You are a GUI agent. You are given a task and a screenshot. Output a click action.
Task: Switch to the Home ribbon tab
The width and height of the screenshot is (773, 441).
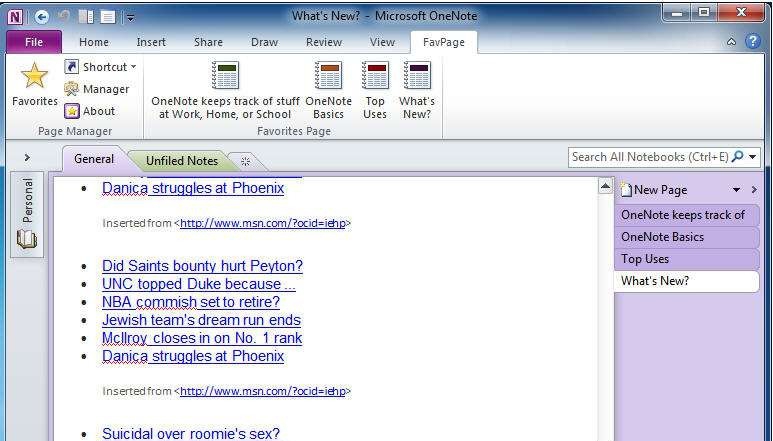tap(94, 42)
